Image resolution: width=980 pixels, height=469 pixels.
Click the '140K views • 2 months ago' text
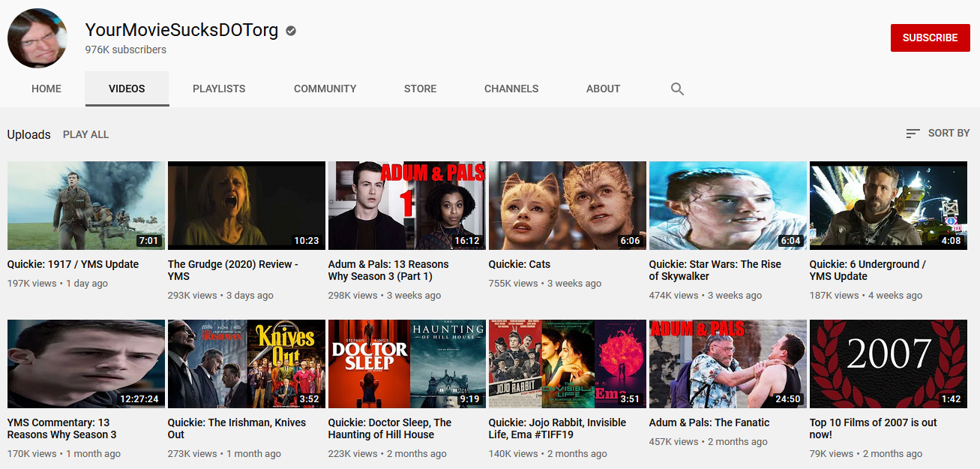click(548, 454)
